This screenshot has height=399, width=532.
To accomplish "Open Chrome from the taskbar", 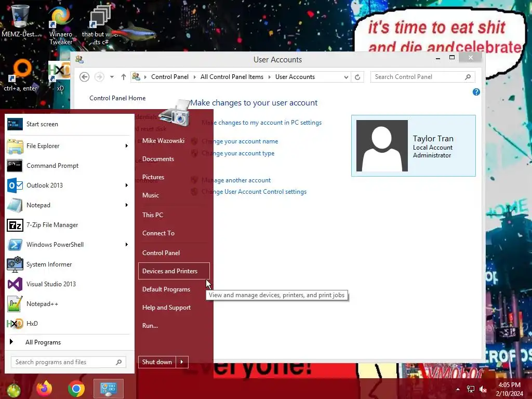I will tap(76, 389).
